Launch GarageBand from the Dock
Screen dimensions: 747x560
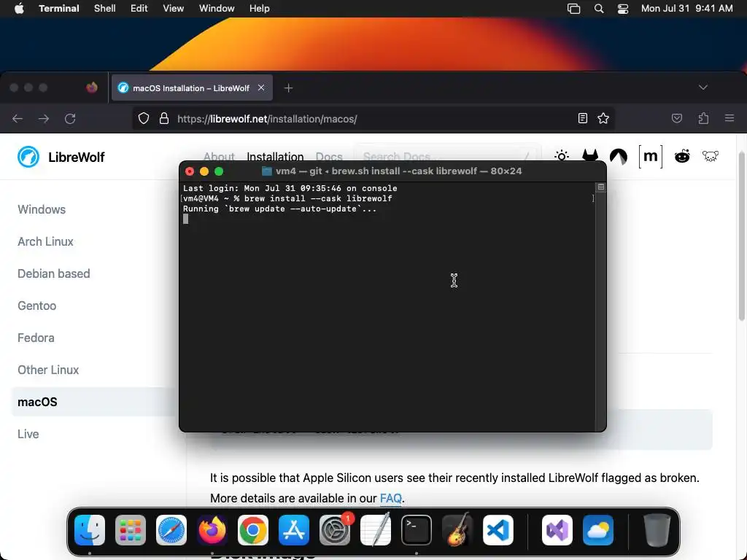[x=457, y=530]
